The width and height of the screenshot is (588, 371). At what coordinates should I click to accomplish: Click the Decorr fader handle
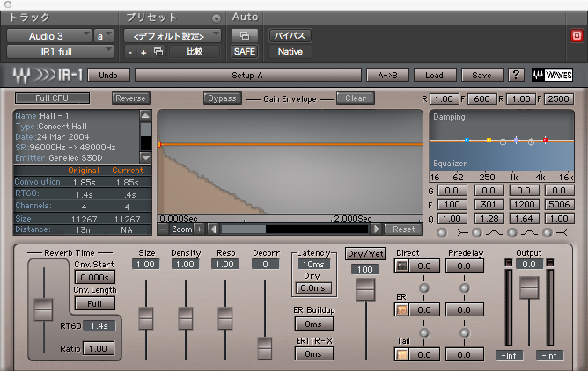pos(265,348)
